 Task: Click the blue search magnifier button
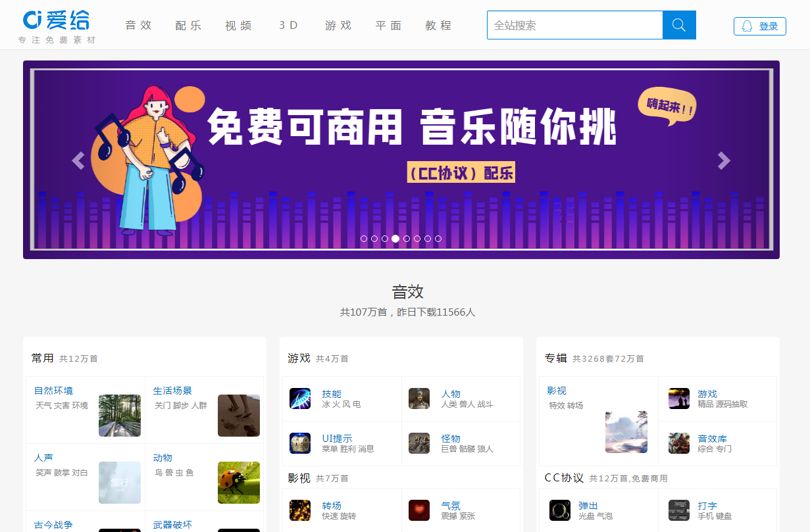pos(679,25)
